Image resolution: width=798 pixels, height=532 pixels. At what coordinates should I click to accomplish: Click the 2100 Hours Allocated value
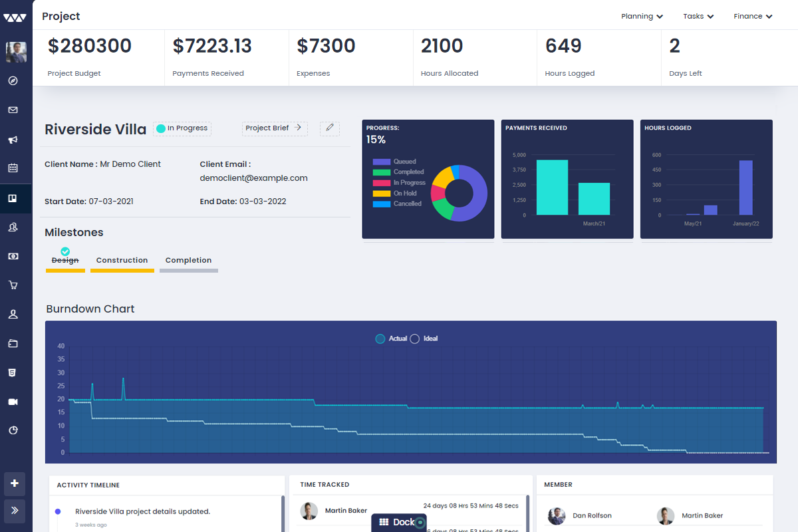[x=442, y=46]
